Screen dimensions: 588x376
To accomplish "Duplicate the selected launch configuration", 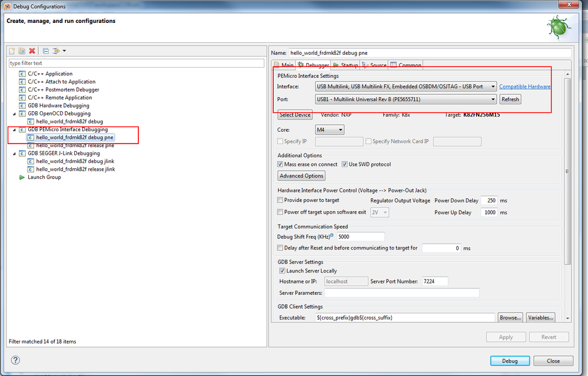I will [22, 51].
